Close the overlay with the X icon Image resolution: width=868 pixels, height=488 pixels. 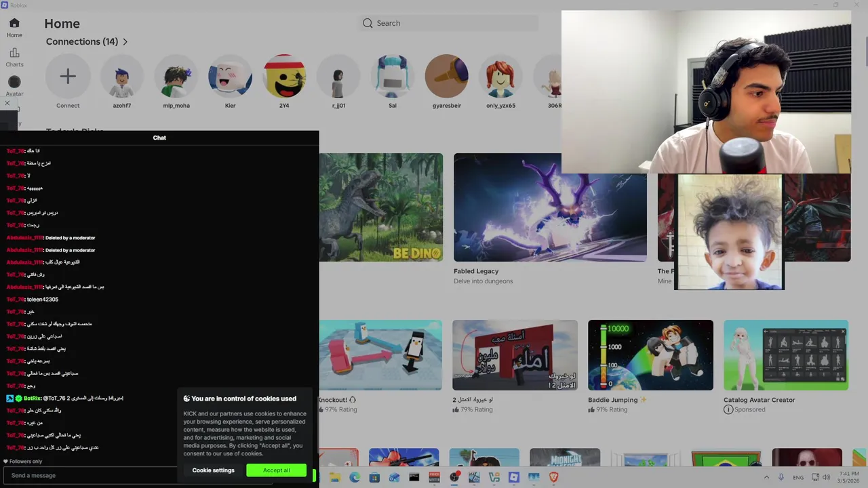7,103
